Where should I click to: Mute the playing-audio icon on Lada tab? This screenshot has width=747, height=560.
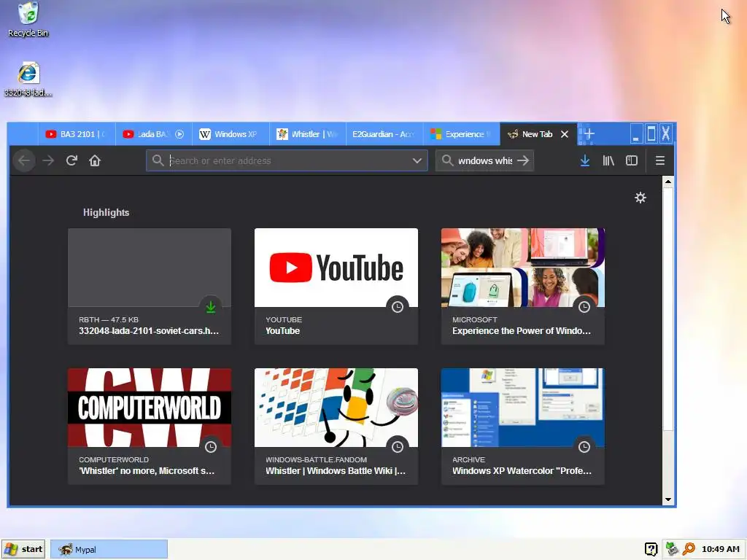(x=179, y=134)
